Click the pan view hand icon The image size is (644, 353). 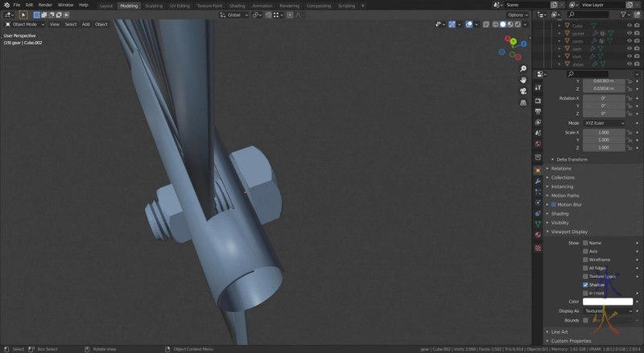tap(523, 80)
